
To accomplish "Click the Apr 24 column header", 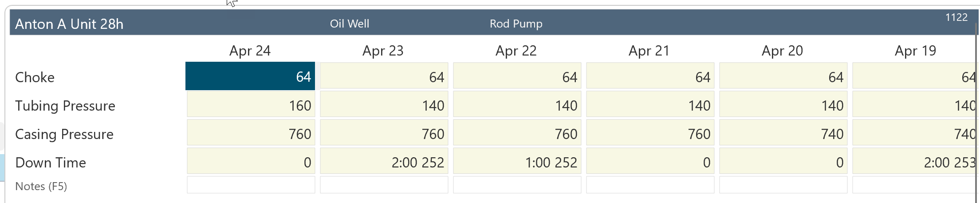I will (250, 51).
